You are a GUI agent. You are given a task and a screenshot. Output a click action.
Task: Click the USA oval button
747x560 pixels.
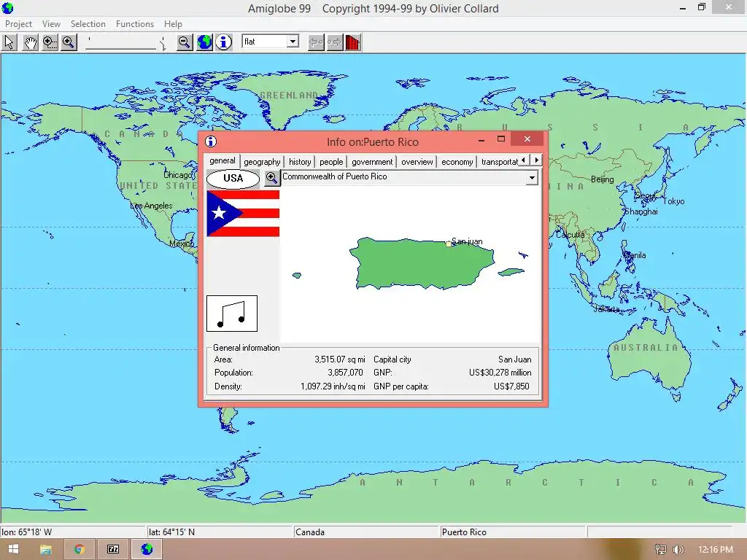click(x=233, y=179)
